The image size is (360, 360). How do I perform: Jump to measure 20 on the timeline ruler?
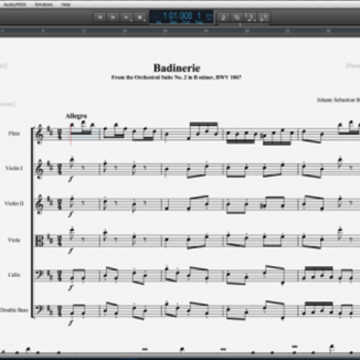coord(165,31)
